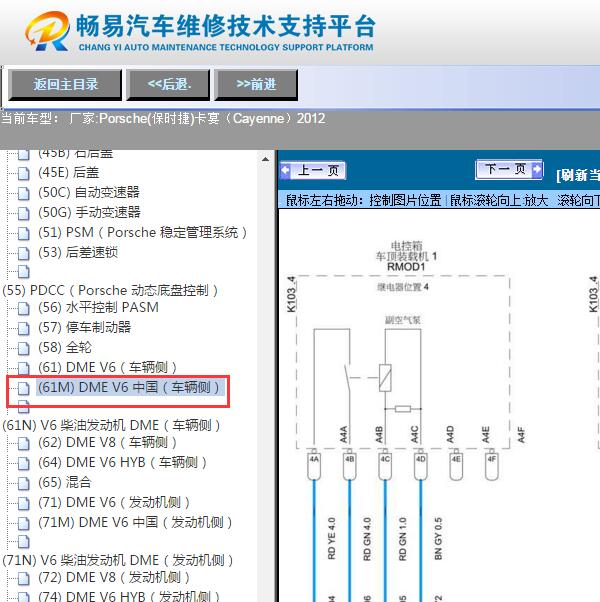Click connector pin 4D in wiring diagram
The height and width of the screenshot is (602, 600).
[421, 465]
